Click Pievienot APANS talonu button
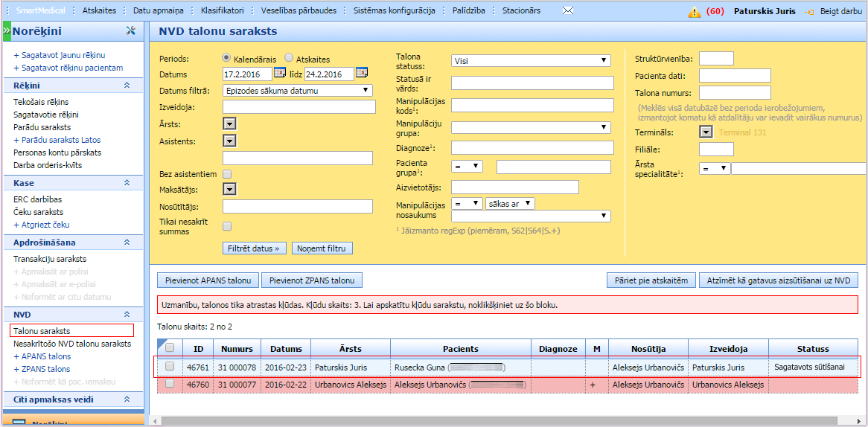The image size is (868, 427). coord(208,280)
